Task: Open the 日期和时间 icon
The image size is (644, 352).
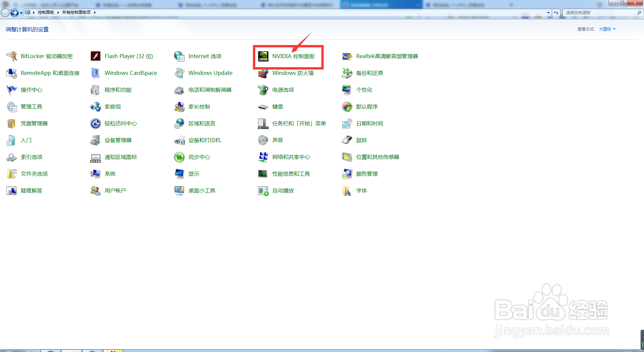Action: pyautogui.click(x=347, y=123)
